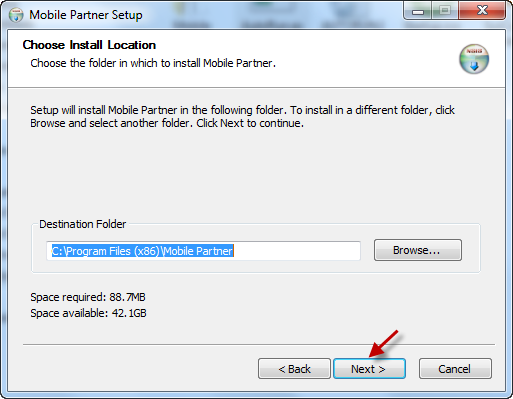This screenshot has height=399, width=513.
Task: Click the Setup will install Mobile Partner paragraph
Action: [242, 116]
